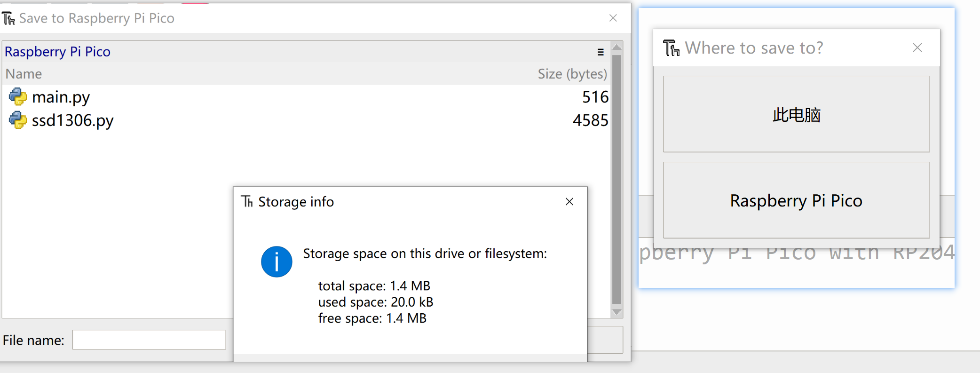Screen dimensions: 980x373
Task: Sort by the Size (bytes) column header
Action: (572, 74)
